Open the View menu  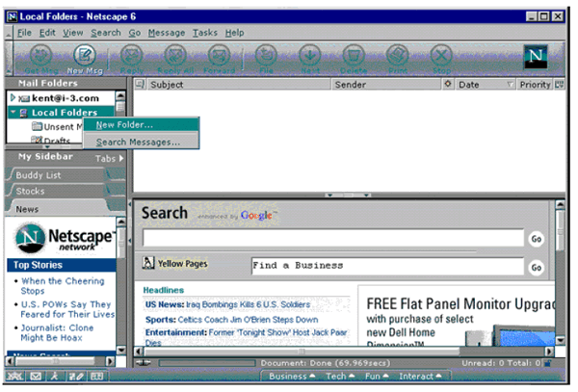tap(72, 33)
